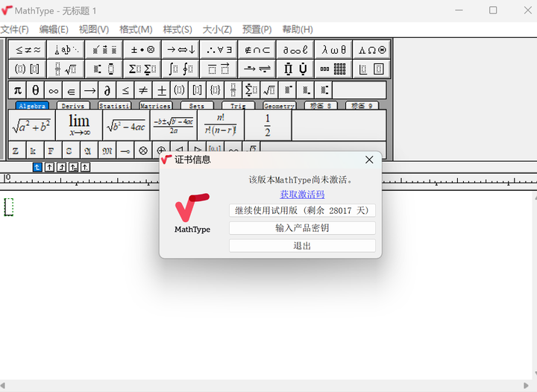The image size is (537, 392).
Task: Open the miscellaneous symbols palette (∂ ∞ ℓ)
Action: coord(295,50)
